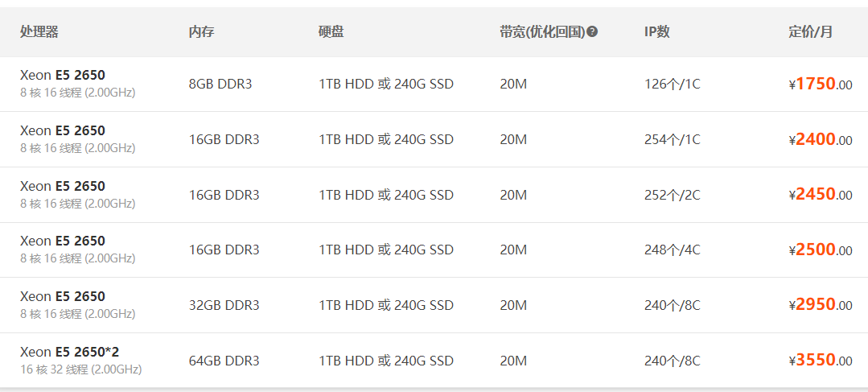The width and height of the screenshot is (868, 392).
Task: Click the ¥3550.00 price
Action: (x=821, y=361)
